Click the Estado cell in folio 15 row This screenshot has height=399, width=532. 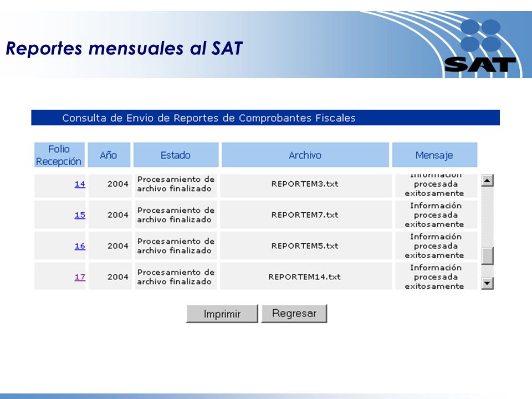(x=176, y=215)
